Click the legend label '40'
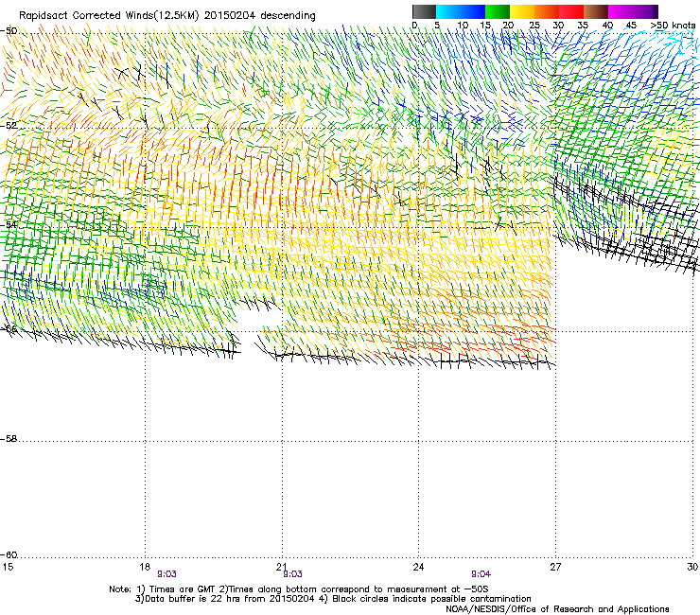 pos(607,26)
